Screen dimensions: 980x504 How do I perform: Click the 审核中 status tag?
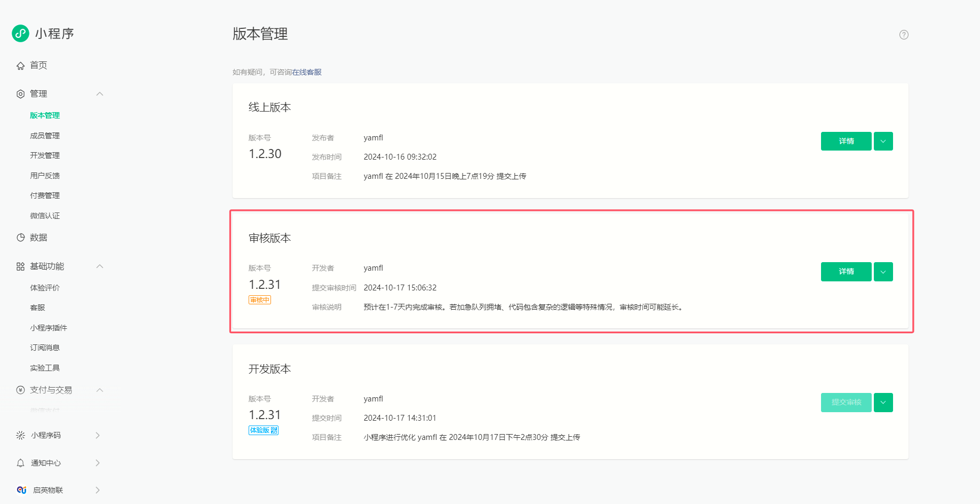pos(260,300)
